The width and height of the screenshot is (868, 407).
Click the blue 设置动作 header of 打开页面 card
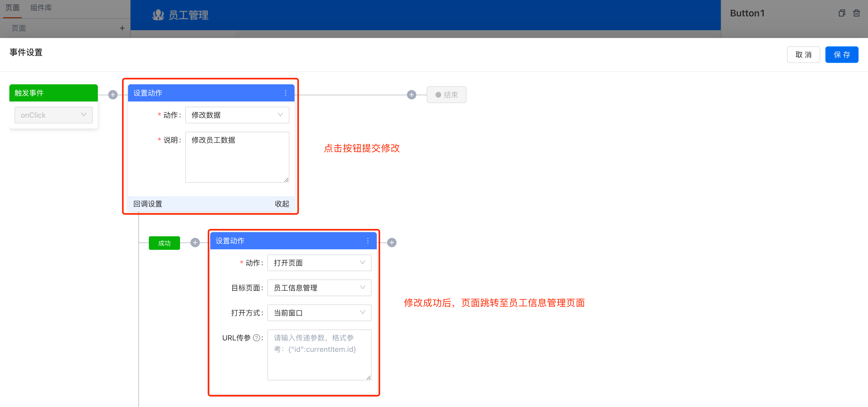(293, 241)
